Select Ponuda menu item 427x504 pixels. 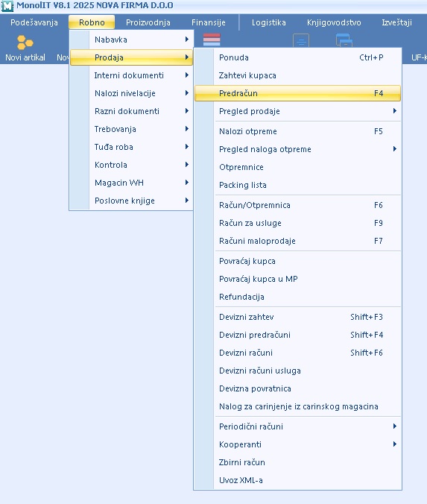click(298, 57)
